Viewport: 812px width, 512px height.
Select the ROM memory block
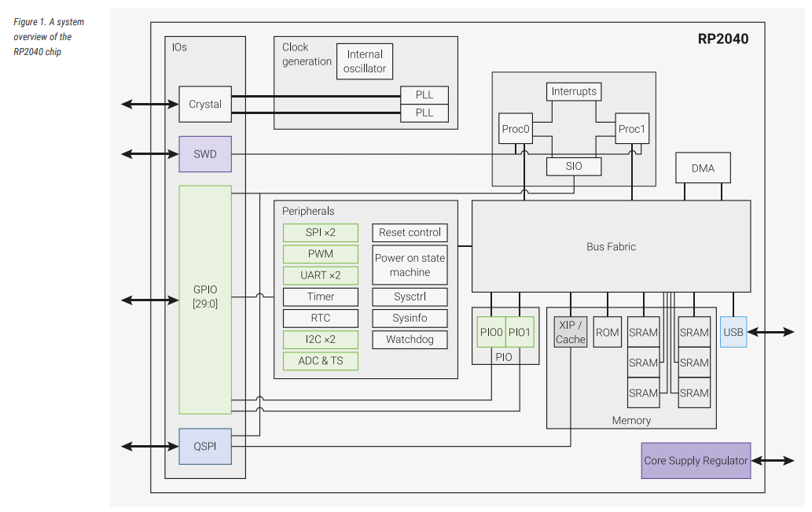(x=607, y=332)
